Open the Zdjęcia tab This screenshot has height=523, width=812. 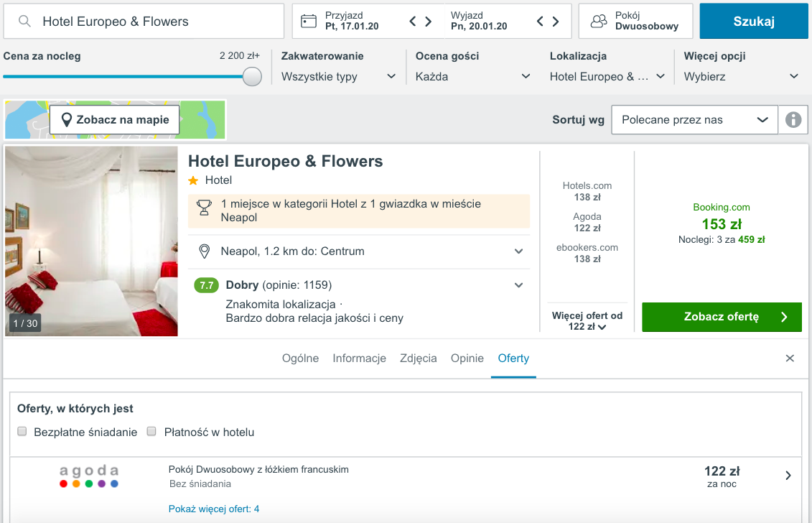coord(418,358)
